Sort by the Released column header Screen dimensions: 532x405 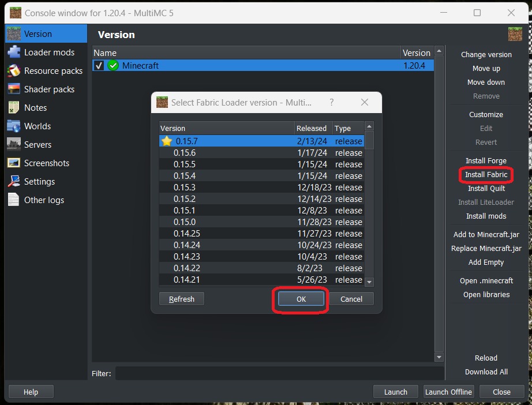(313, 128)
